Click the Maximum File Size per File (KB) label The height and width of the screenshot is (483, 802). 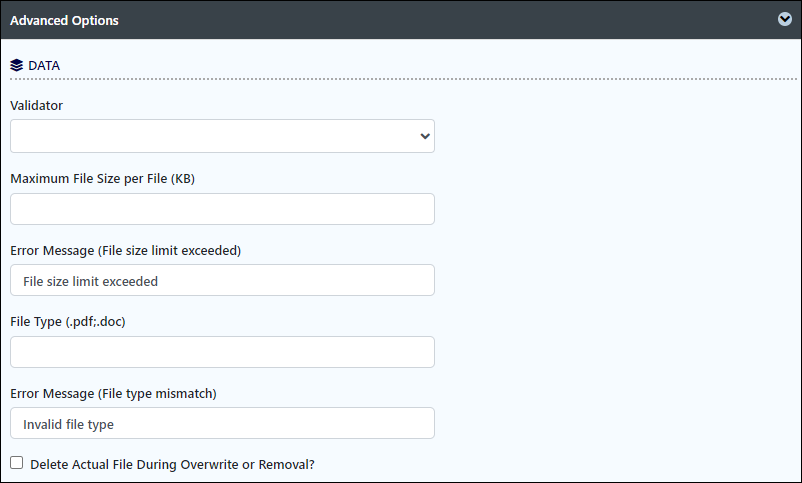pos(102,179)
